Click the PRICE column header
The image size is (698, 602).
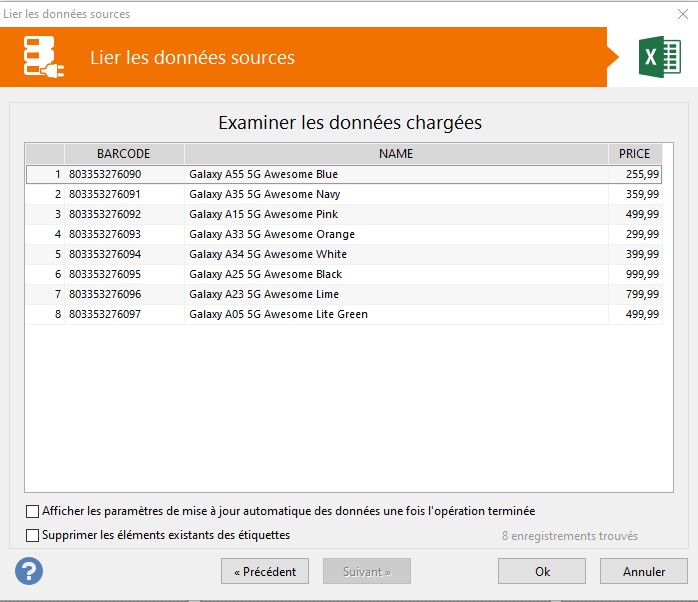(635, 154)
